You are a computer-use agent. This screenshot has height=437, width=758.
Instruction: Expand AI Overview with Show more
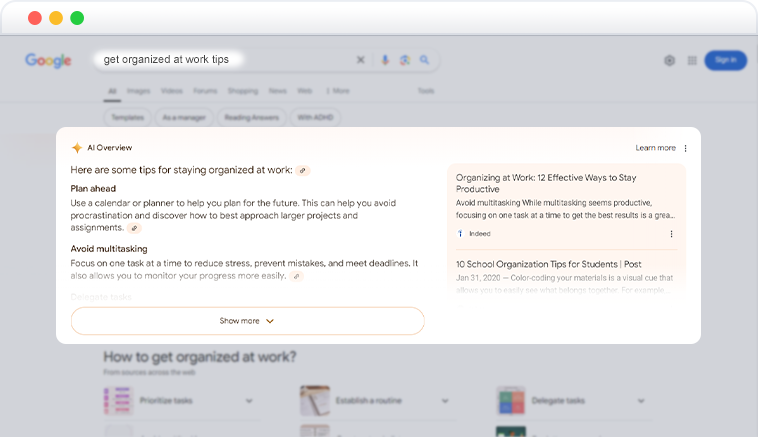click(248, 321)
